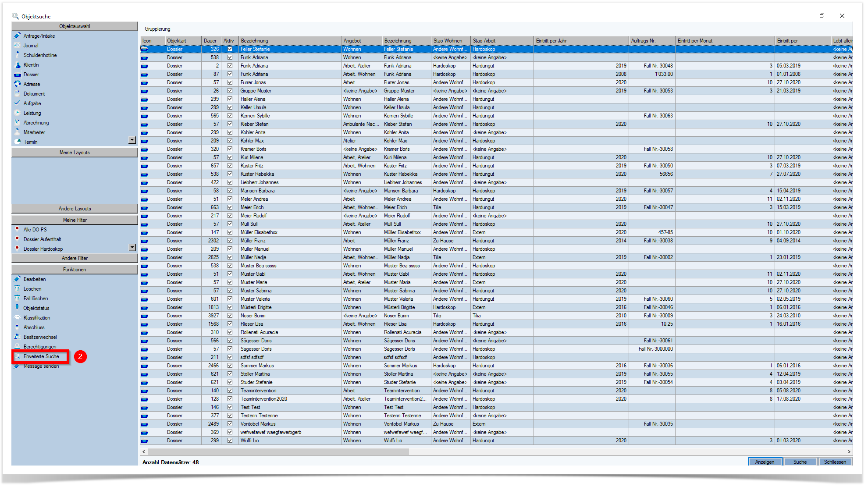Collapse the Meine Filter panel header
Screen dimensions: 868x487
(x=75, y=220)
